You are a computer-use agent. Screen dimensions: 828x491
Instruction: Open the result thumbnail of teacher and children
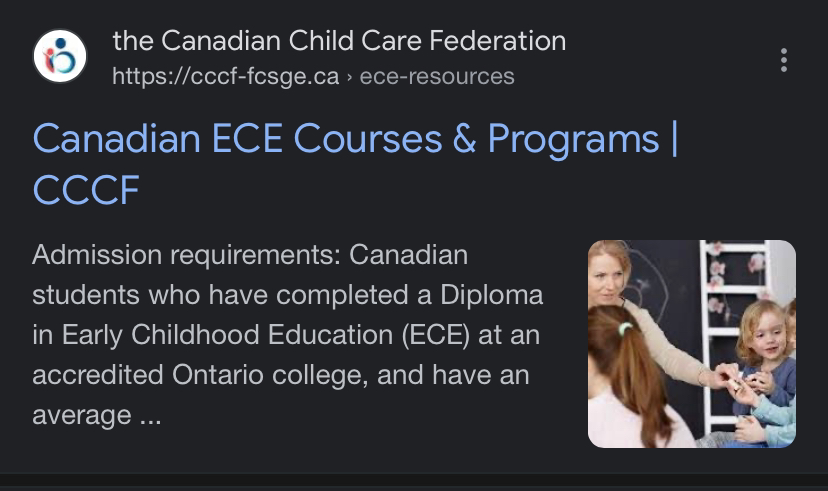[x=692, y=344]
